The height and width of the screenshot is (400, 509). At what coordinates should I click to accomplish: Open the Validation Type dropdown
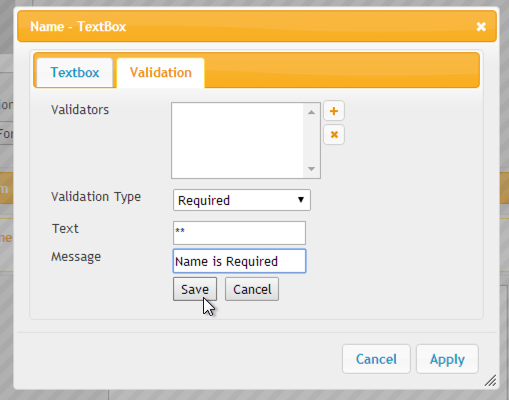pos(242,200)
